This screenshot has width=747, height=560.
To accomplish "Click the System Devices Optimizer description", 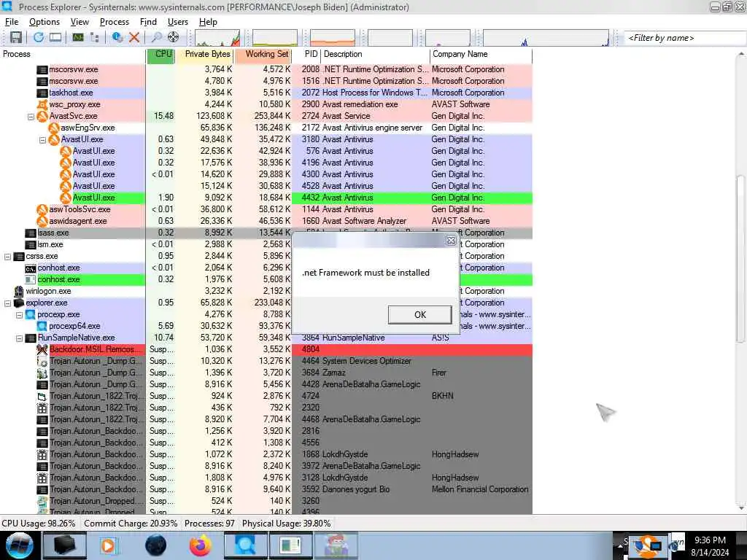I will point(367,361).
